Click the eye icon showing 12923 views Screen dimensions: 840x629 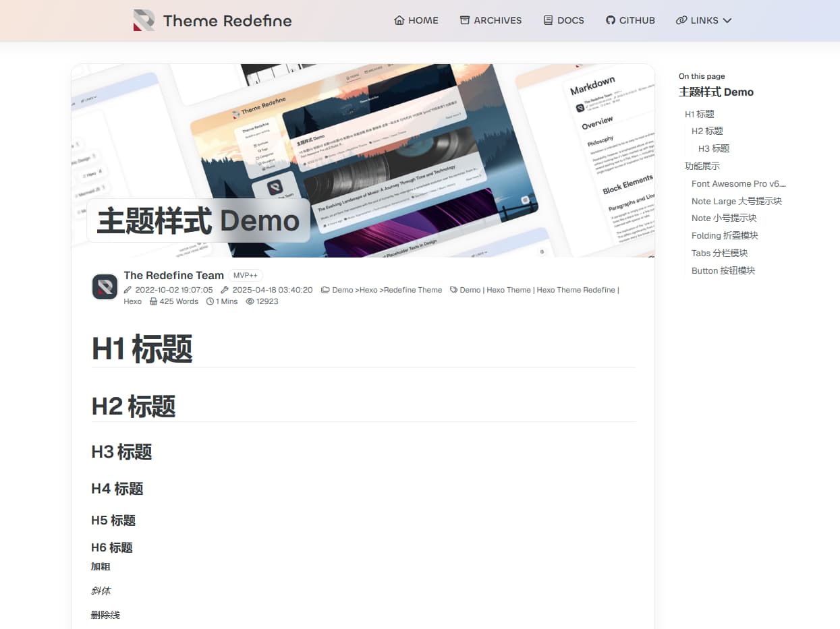[249, 301]
